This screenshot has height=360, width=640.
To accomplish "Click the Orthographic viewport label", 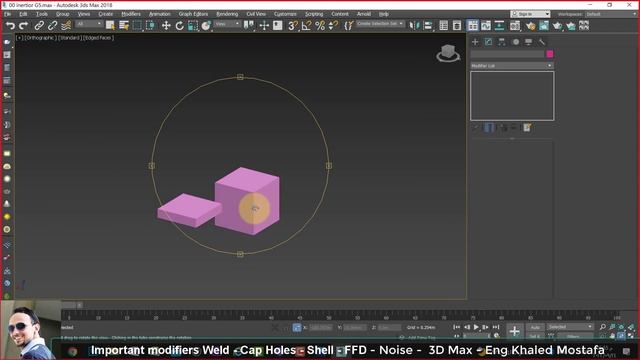I will coord(40,38).
